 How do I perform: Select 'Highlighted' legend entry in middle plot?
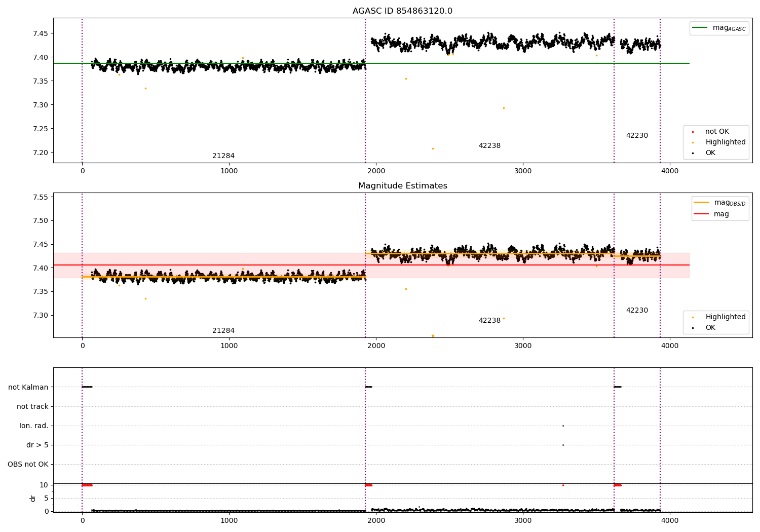coord(719,317)
